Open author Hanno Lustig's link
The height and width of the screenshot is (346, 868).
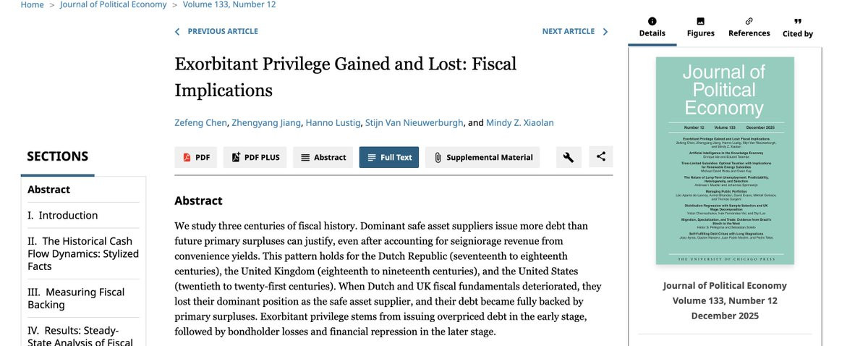click(x=333, y=122)
